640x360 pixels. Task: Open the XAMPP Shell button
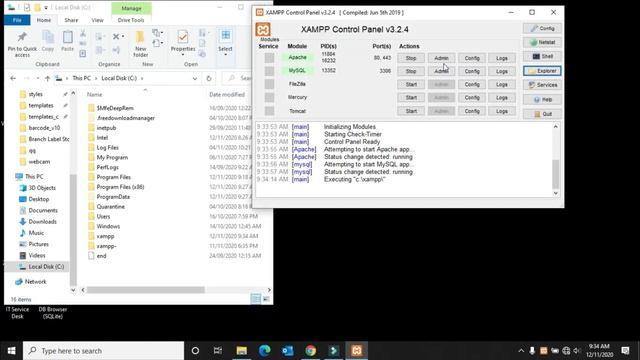[x=542, y=56]
